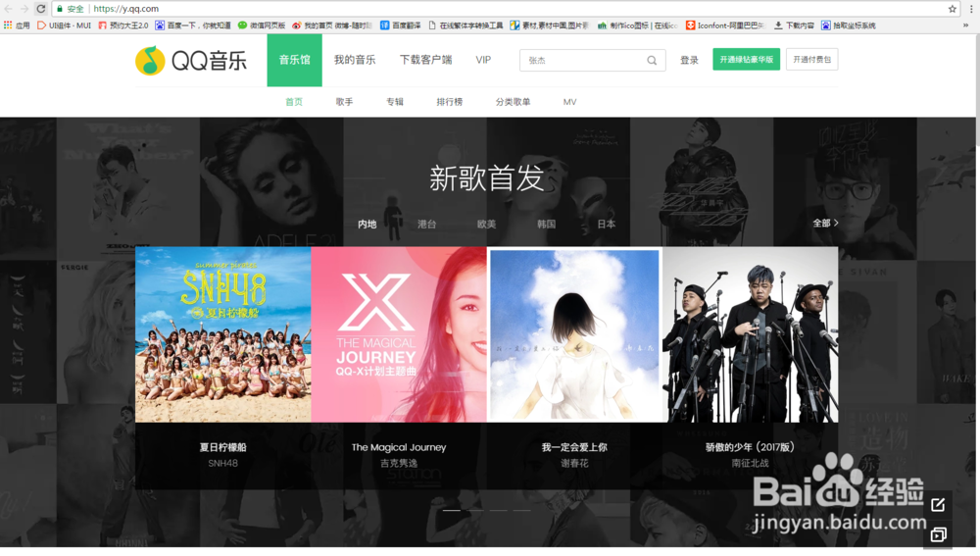Select the 港台 new songs tab
The width and height of the screenshot is (980, 556).
pyautogui.click(x=427, y=224)
